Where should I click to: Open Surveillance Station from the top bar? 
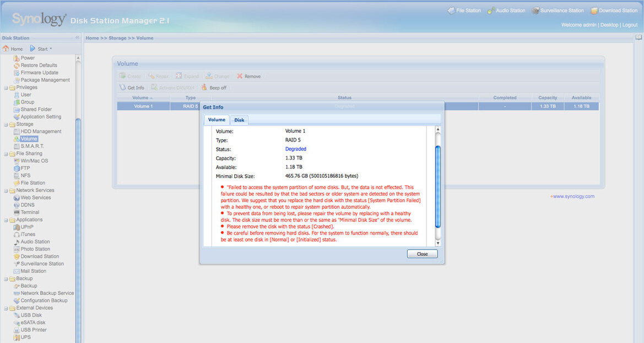click(558, 10)
